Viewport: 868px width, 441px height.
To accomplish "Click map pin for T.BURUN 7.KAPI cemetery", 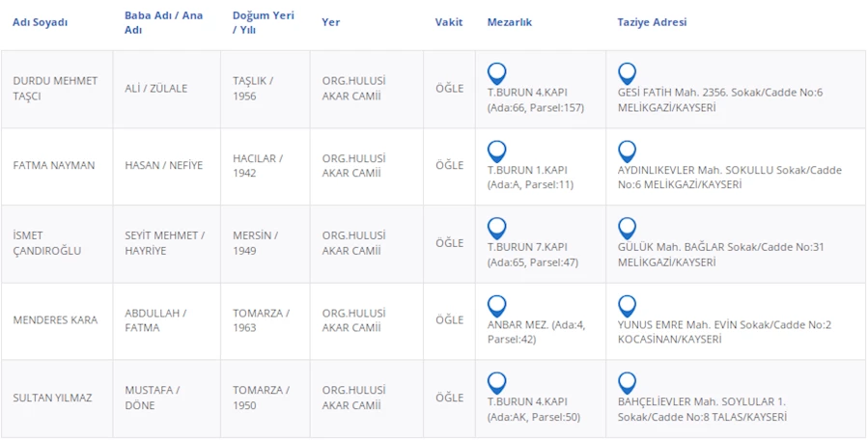I will click(x=497, y=229).
